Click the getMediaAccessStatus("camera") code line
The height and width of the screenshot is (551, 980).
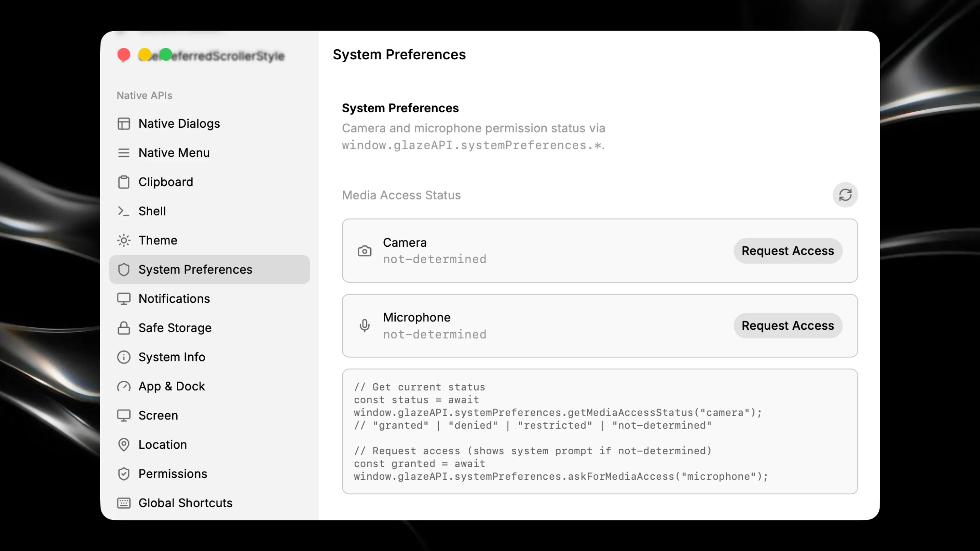[x=558, y=413]
